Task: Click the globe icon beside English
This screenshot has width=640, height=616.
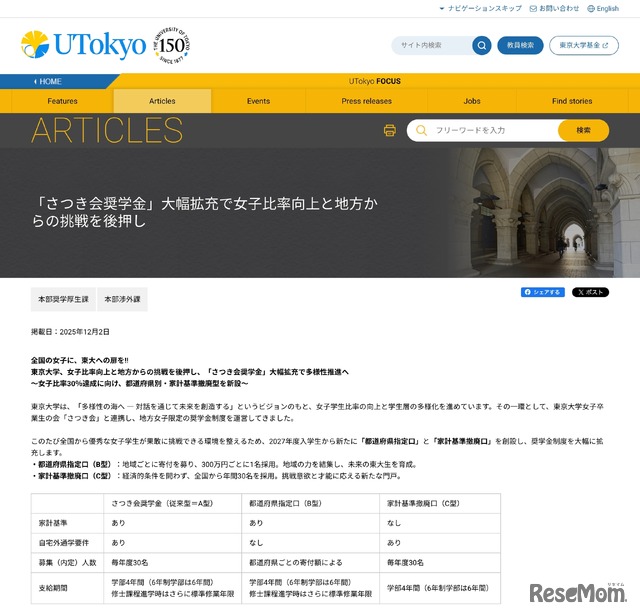Action: pos(591,9)
